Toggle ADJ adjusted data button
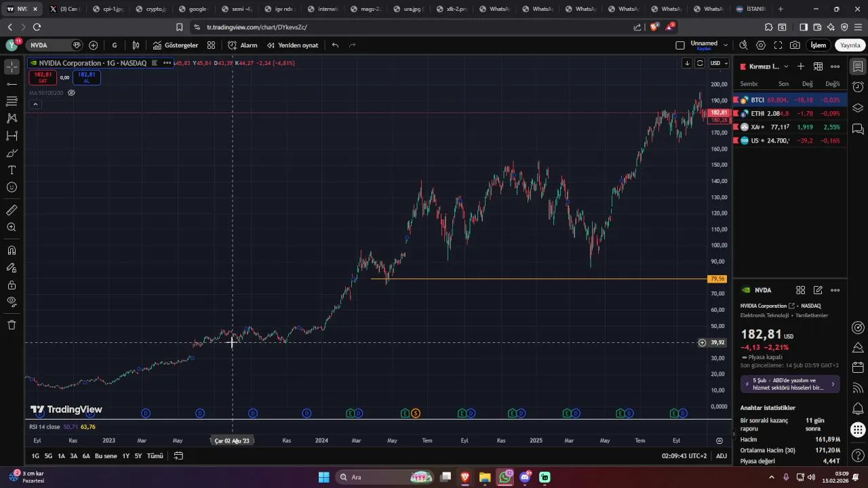Viewport: 868px width, 488px height. coord(722,456)
